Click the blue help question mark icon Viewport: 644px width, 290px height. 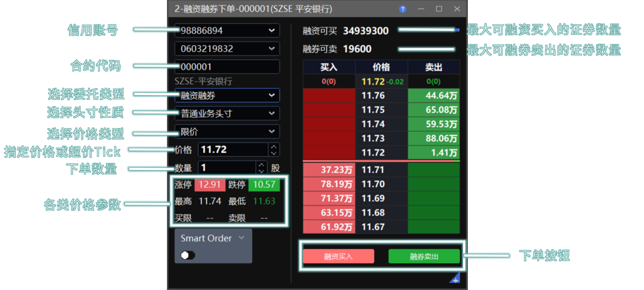pos(403,9)
